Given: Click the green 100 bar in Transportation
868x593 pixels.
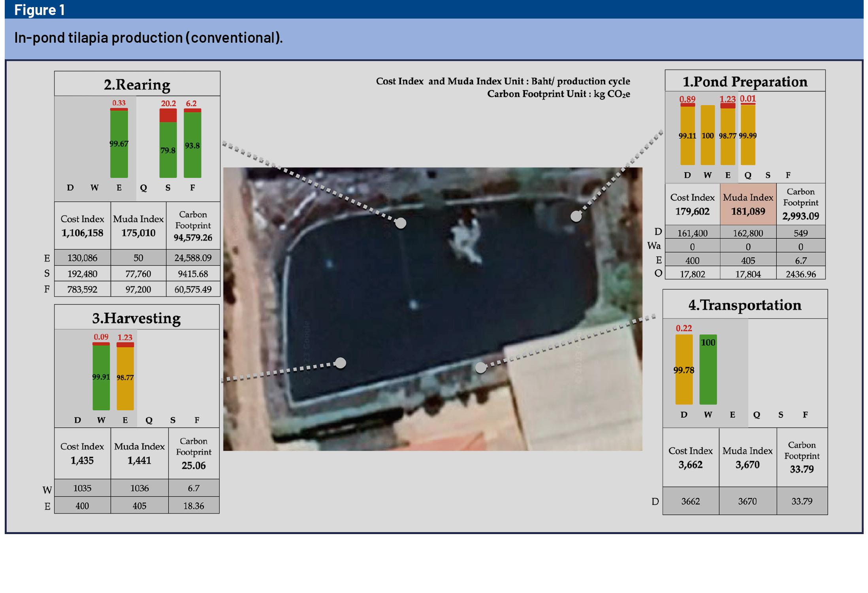Looking at the screenshot, I should click(x=708, y=370).
